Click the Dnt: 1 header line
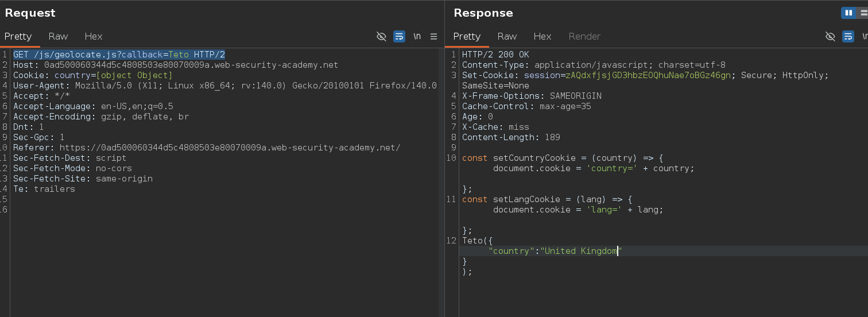The width and height of the screenshot is (868, 317). pos(29,127)
